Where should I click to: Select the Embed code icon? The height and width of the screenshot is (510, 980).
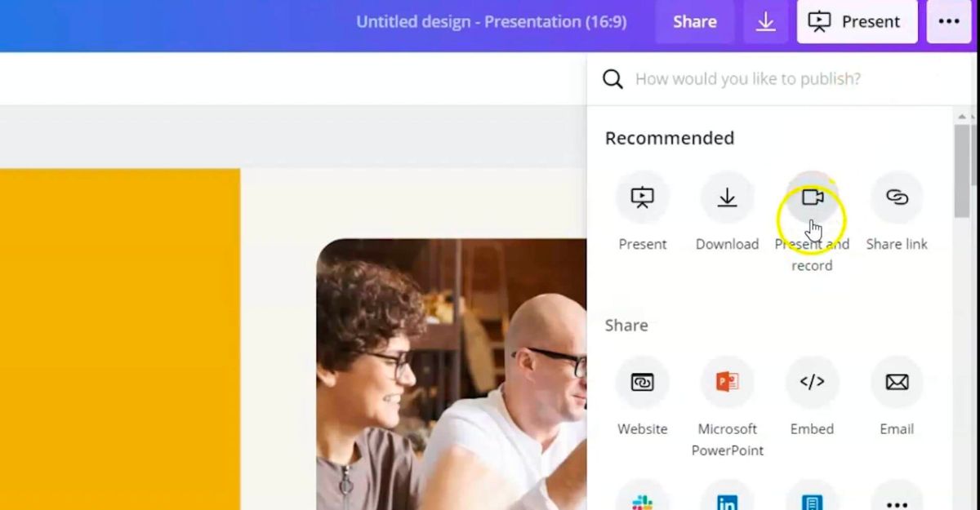point(812,382)
